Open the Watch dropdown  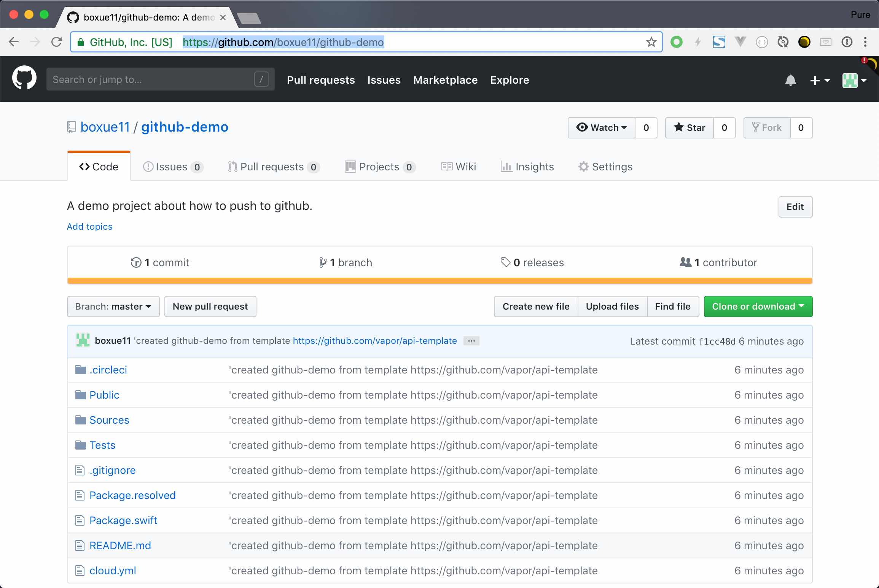click(602, 128)
